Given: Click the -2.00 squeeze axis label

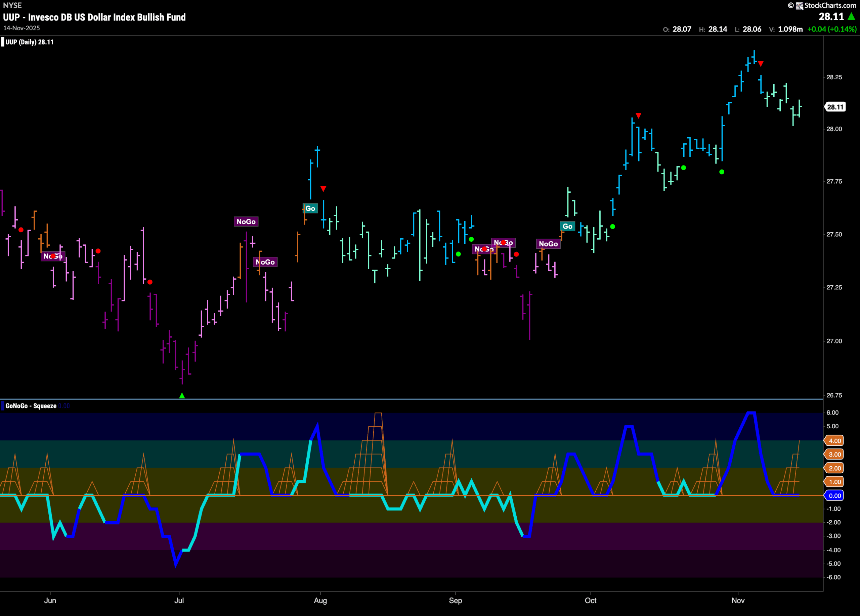Looking at the screenshot, I should click(x=833, y=523).
